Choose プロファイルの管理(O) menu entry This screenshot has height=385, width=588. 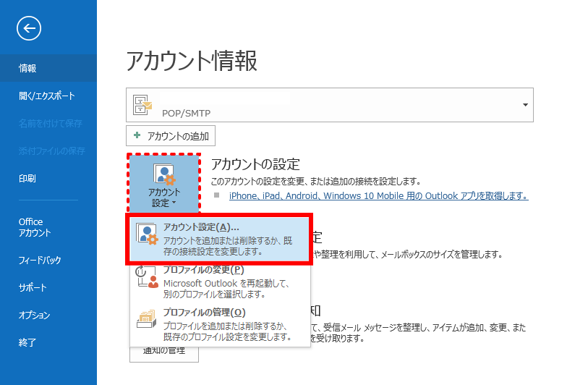[x=220, y=325]
